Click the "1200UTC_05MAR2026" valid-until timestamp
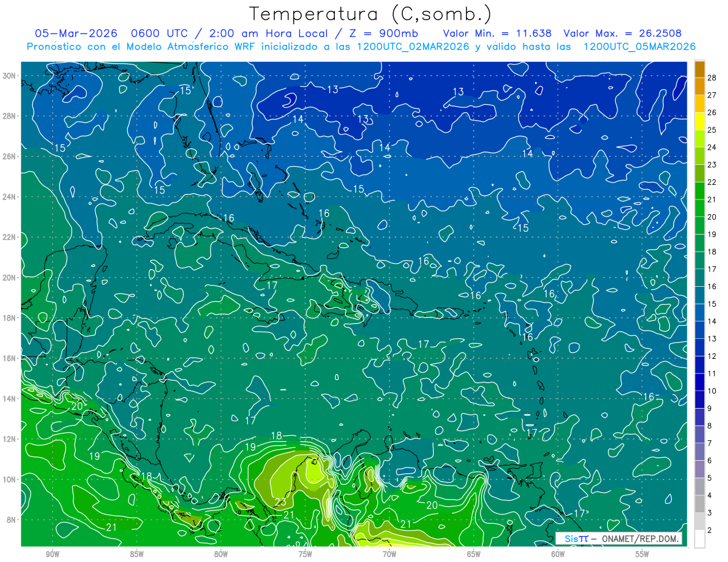The image size is (728, 562). point(639,47)
